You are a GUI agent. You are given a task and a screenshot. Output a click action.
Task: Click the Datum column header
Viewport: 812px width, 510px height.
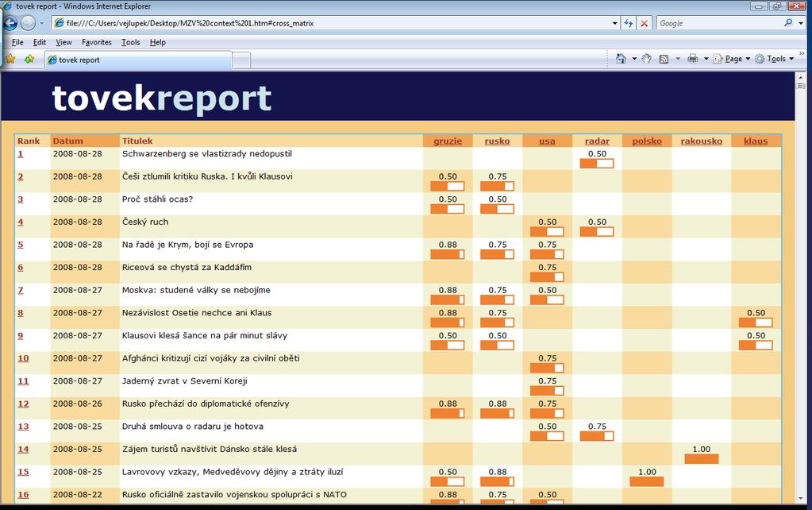[x=67, y=141]
